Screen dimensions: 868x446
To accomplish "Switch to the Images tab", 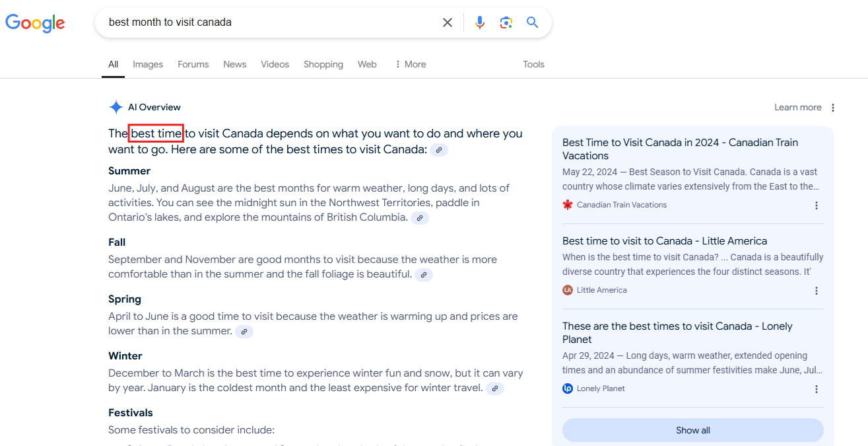I will [148, 64].
